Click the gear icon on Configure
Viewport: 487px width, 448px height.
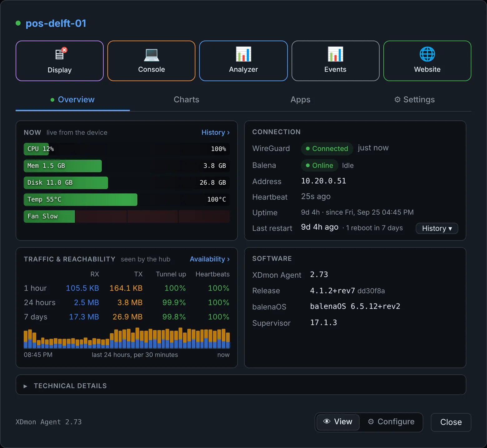click(371, 422)
